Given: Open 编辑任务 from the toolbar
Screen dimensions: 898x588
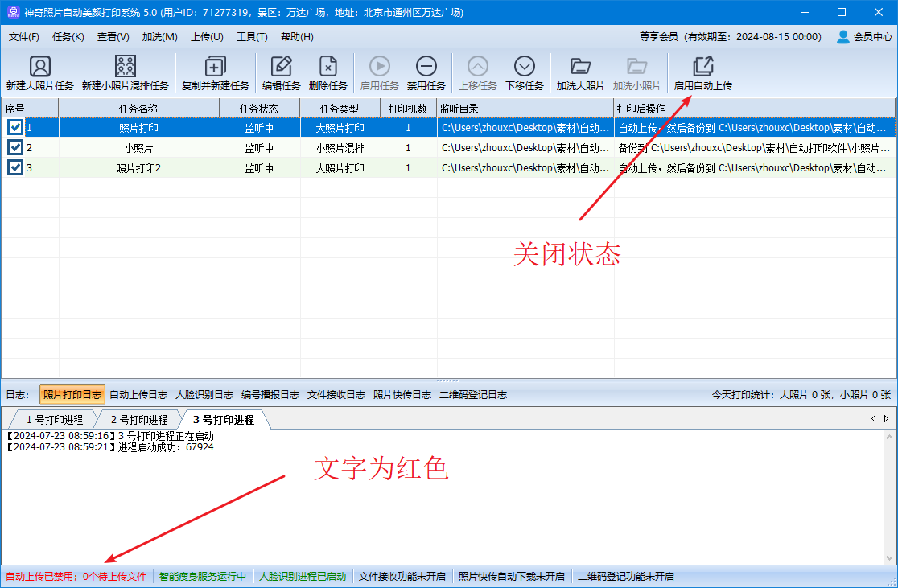Looking at the screenshot, I should (x=281, y=72).
